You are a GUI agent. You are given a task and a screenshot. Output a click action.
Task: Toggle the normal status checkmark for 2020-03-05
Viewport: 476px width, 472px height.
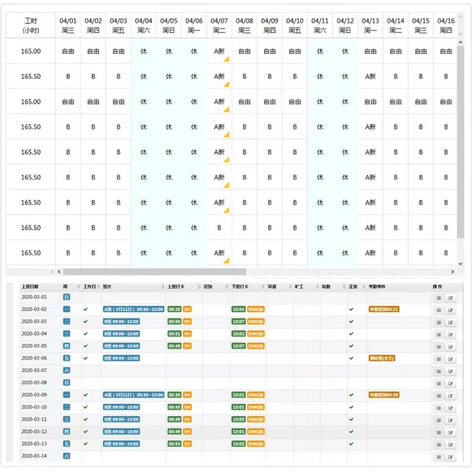[351, 346]
